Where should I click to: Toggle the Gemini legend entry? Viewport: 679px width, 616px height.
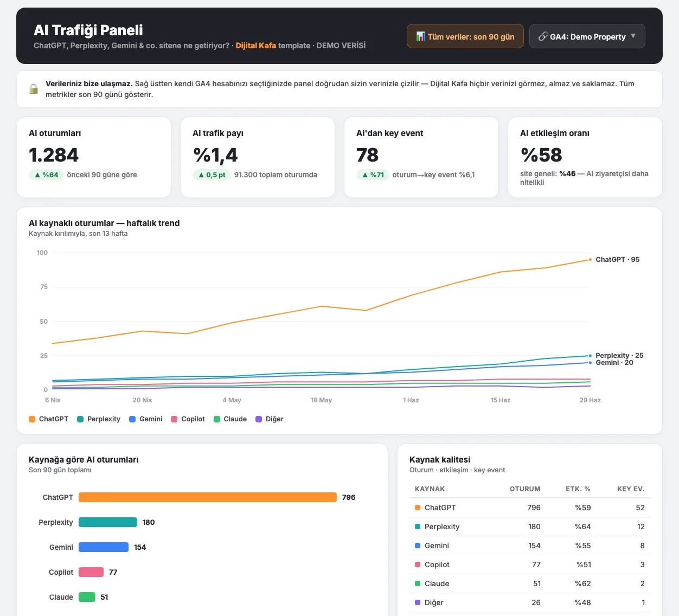pyautogui.click(x=146, y=419)
